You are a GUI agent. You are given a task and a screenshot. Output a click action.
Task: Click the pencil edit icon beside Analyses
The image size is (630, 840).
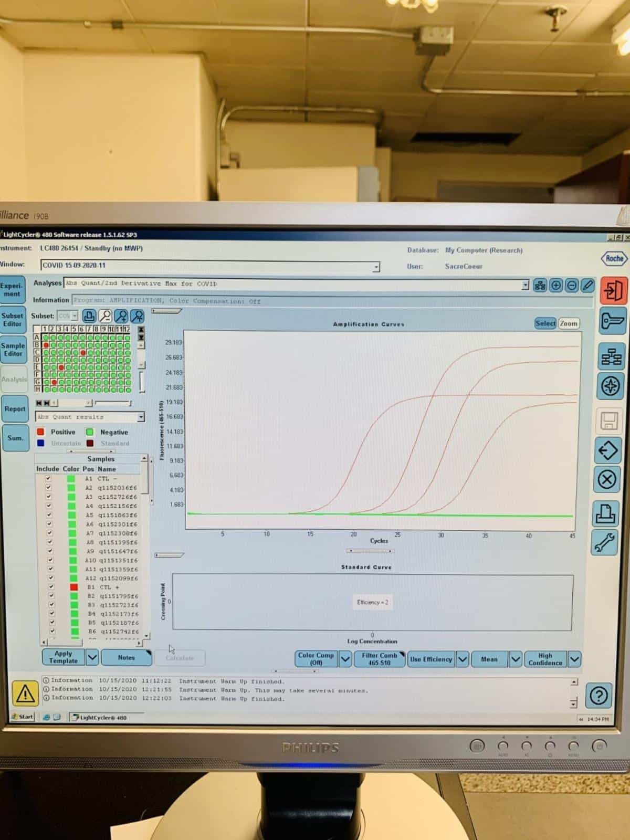pyautogui.click(x=588, y=285)
